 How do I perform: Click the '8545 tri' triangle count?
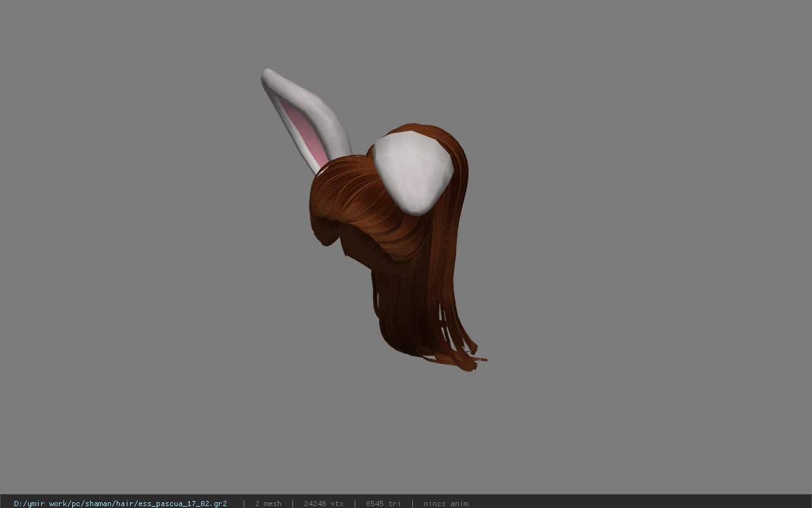[383, 504]
